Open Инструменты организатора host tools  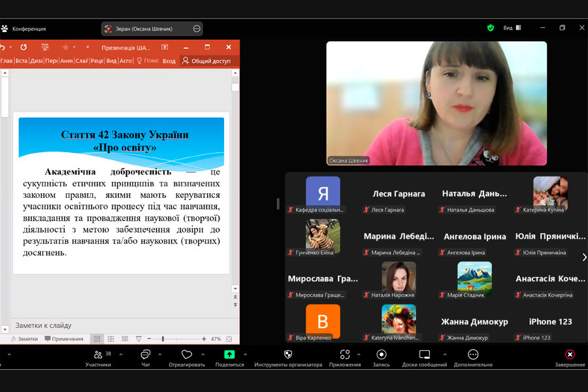click(288, 354)
